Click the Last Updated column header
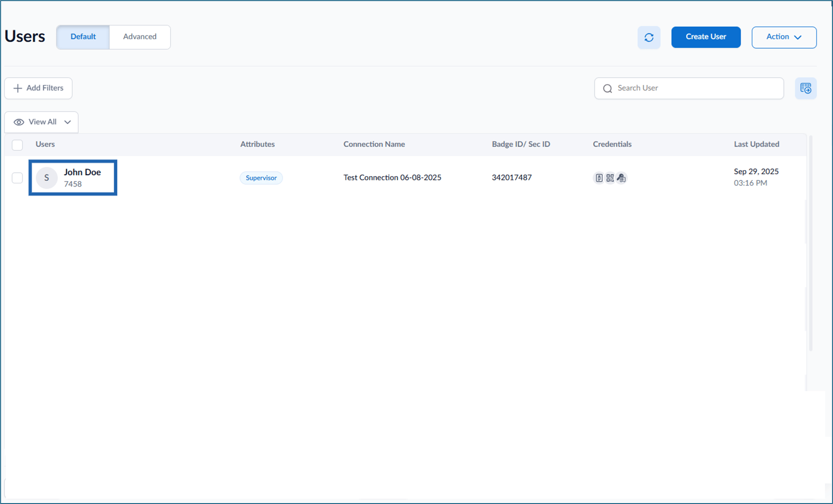Screen dimensions: 833x504 tap(756, 144)
